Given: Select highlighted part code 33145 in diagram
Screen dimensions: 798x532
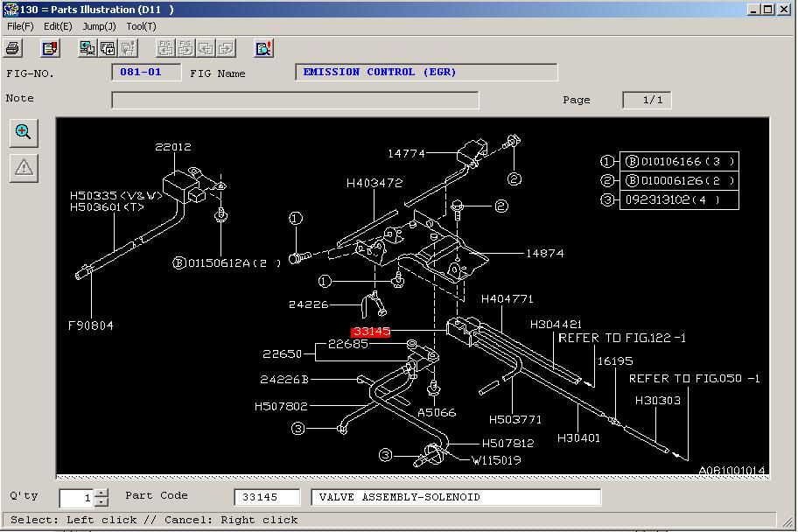Looking at the screenshot, I should tap(371, 332).
